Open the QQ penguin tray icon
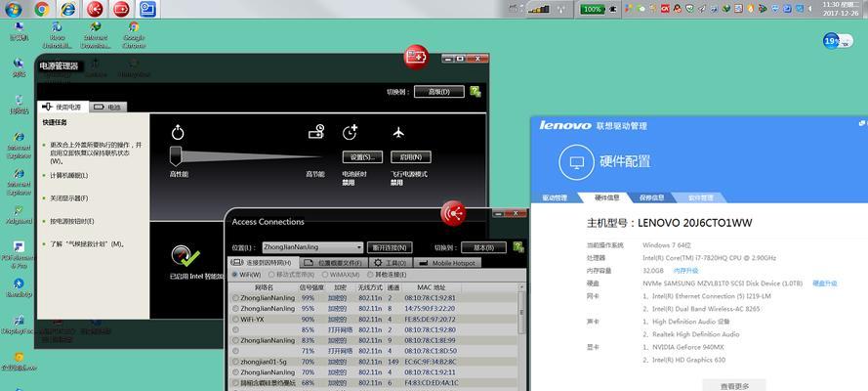868x391 pixels. (x=677, y=9)
